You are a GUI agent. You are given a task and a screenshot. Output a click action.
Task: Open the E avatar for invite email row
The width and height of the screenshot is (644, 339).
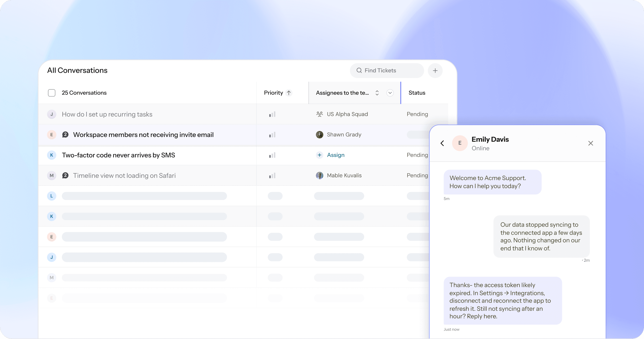pos(52,134)
